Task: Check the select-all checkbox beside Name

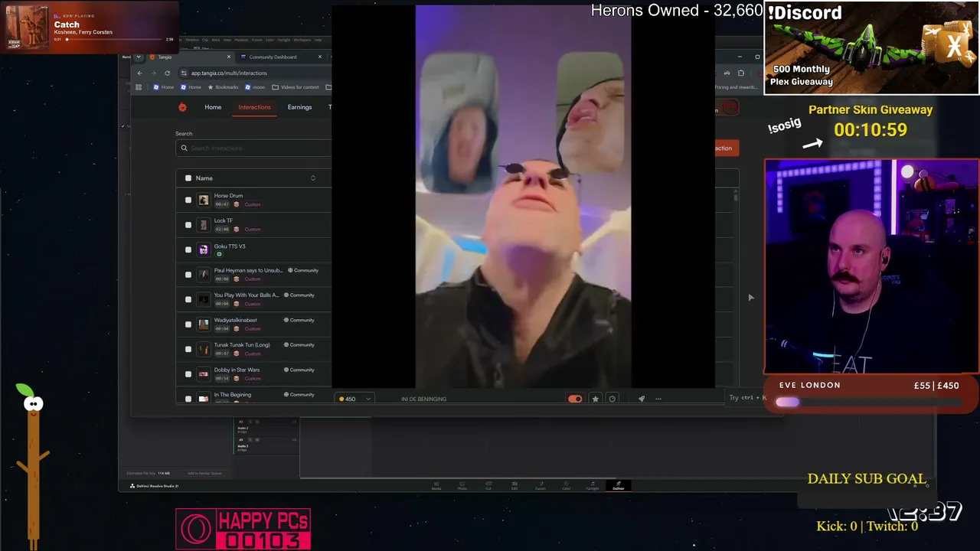Action: tap(188, 178)
